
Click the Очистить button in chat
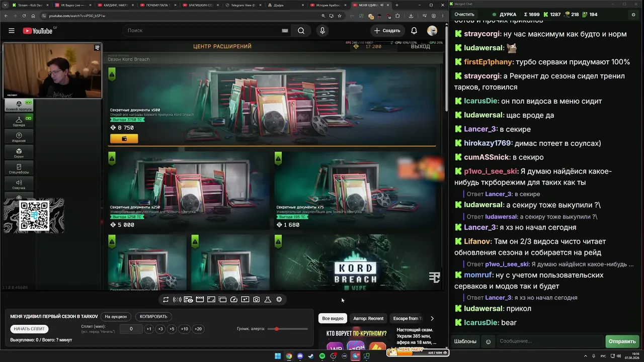coord(464,15)
